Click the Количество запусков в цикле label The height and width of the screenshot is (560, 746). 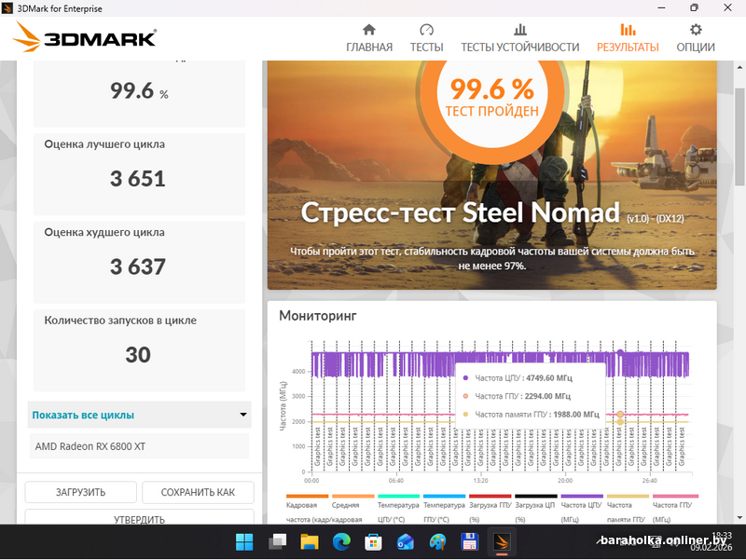(120, 321)
